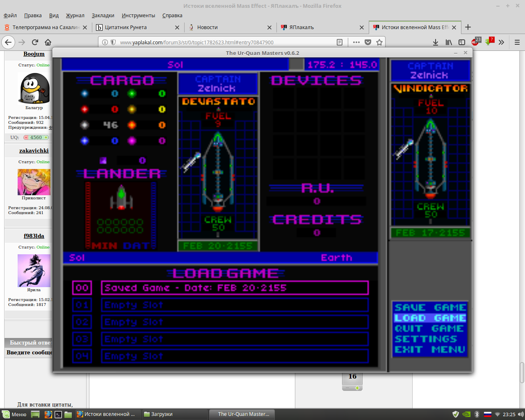Open the Правка menu
Screen dimensions: 525x420
33,15
